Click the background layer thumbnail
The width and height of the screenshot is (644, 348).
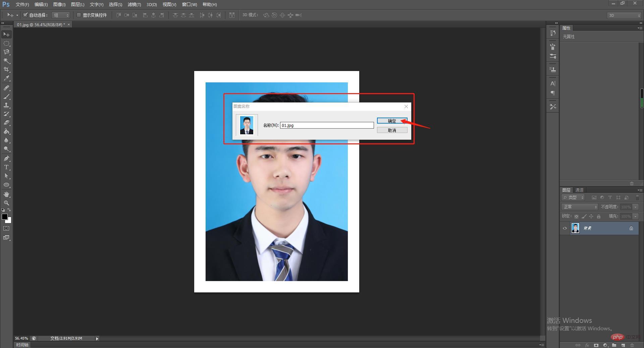[x=575, y=228]
